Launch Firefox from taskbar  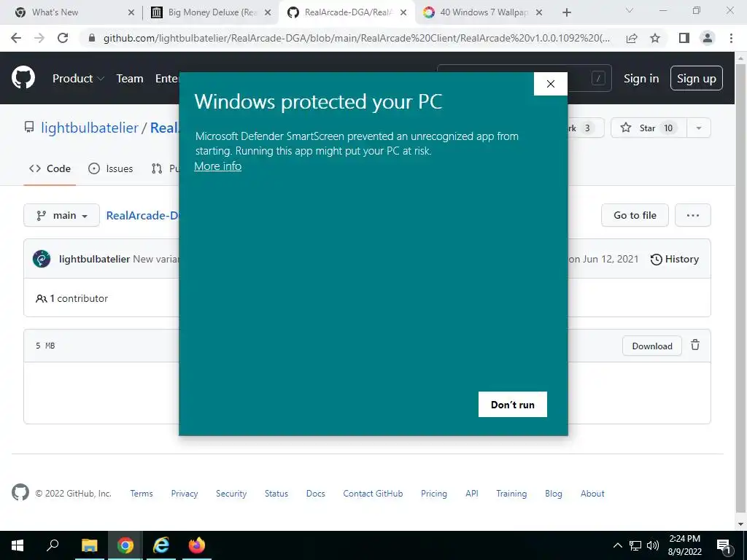point(197,545)
